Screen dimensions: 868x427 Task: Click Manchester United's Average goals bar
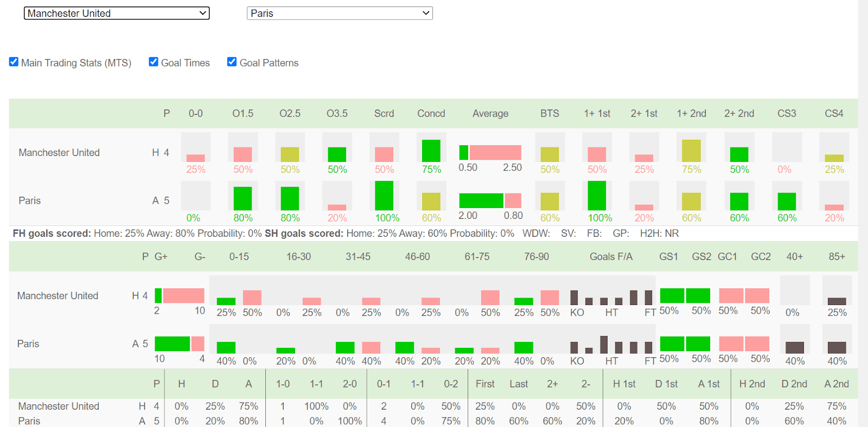[490, 152]
